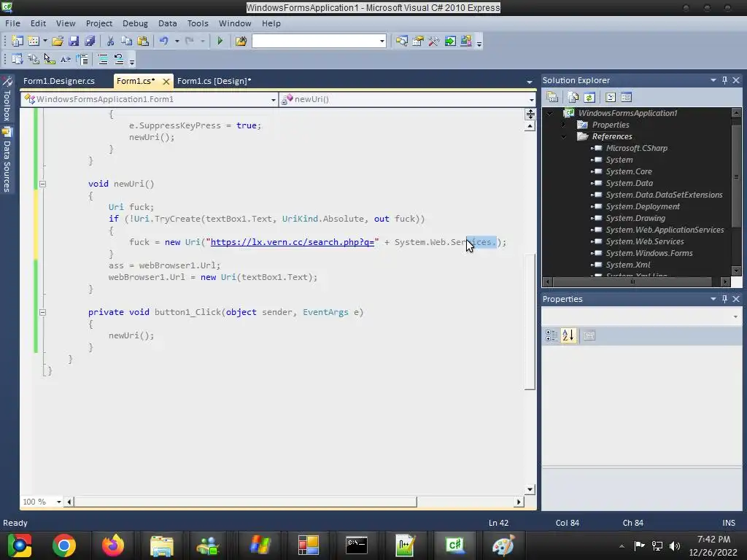Click the Paste clipboard icon
Viewport: 747px width, 560px height.
[142, 41]
